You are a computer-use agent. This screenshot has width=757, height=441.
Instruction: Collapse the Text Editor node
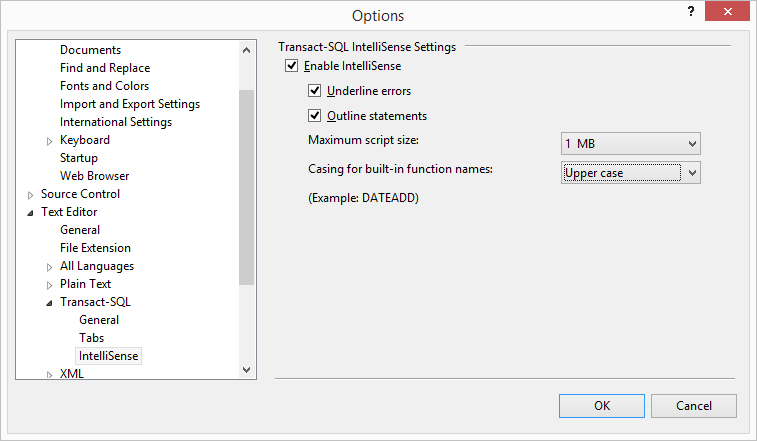click(x=31, y=213)
